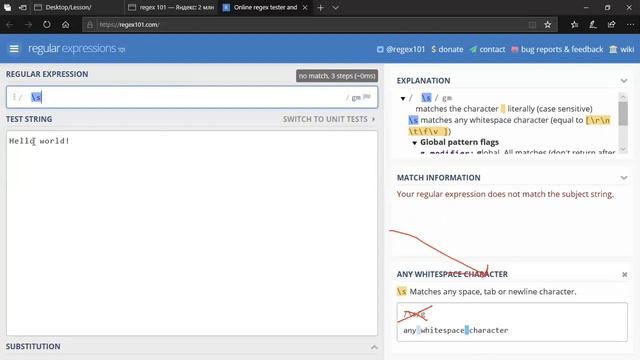This screenshot has height=360, width=640.
Task: Click the tabs you've set aside icon
Action: coord(8,7)
